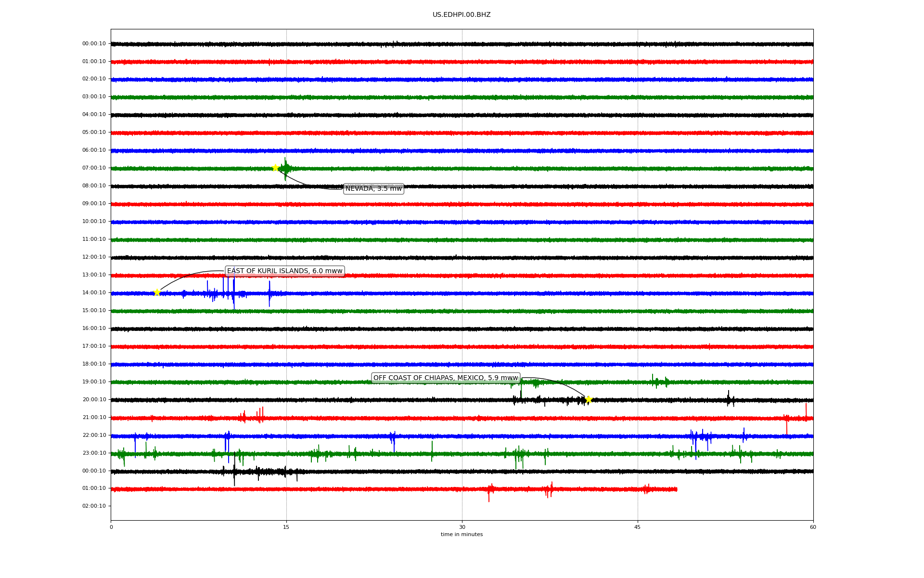The image size is (924, 578).
Task: Click the 10:00:10 time label
Action: [94, 222]
